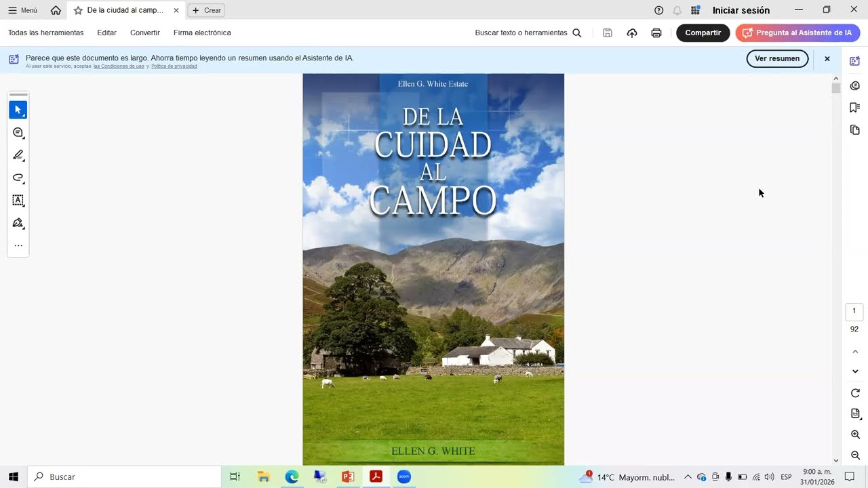Open Pregunta al Asistente de IA
This screenshot has height=488, width=868.
pyautogui.click(x=797, y=33)
